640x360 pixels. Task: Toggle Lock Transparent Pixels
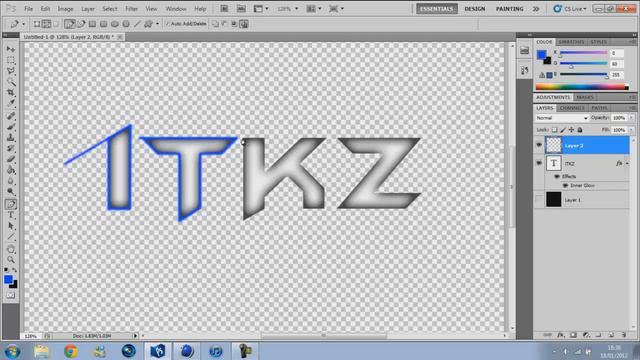(554, 130)
